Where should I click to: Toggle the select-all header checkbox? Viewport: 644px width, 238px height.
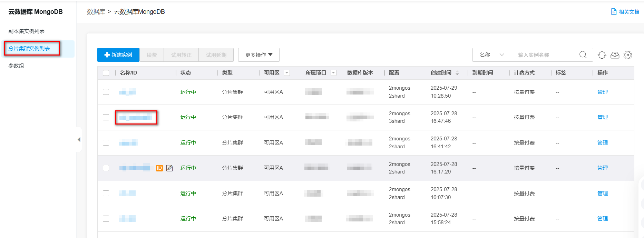[x=106, y=73]
